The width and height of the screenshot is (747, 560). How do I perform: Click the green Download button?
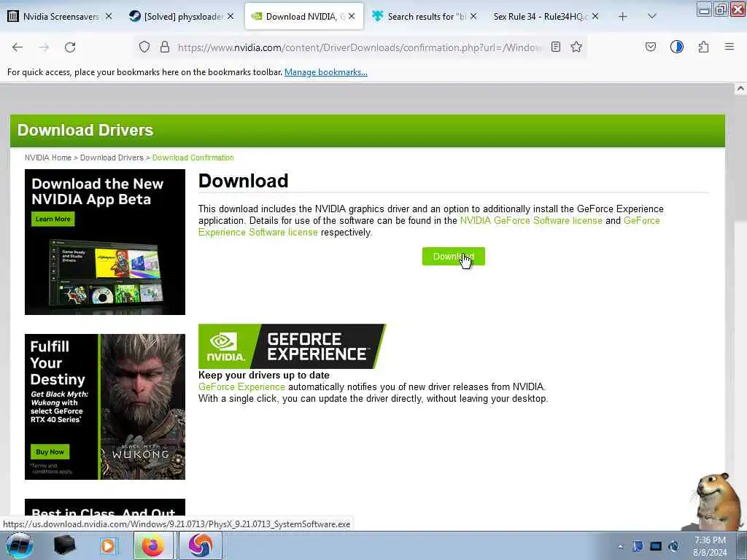(454, 256)
